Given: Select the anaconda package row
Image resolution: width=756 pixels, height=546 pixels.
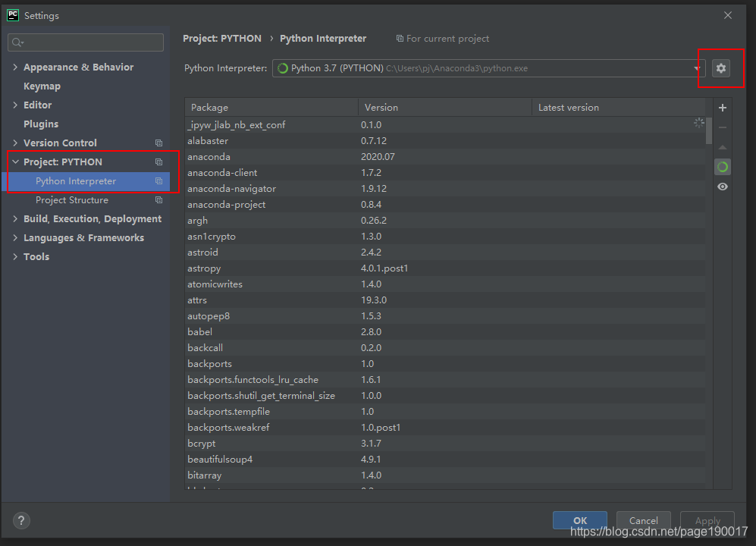Looking at the screenshot, I should coord(444,157).
